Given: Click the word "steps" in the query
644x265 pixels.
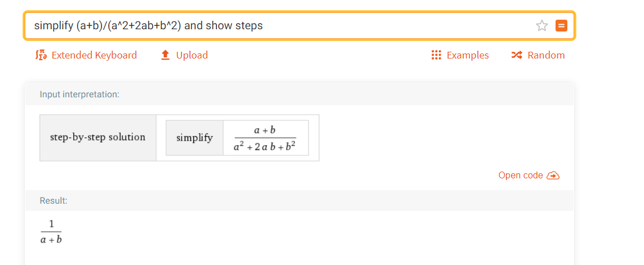Looking at the screenshot, I should pyautogui.click(x=249, y=26).
